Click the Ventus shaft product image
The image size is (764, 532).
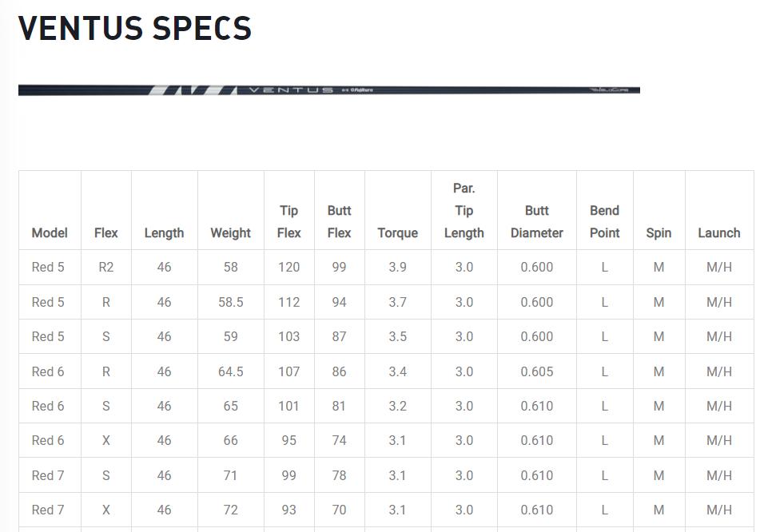328,90
